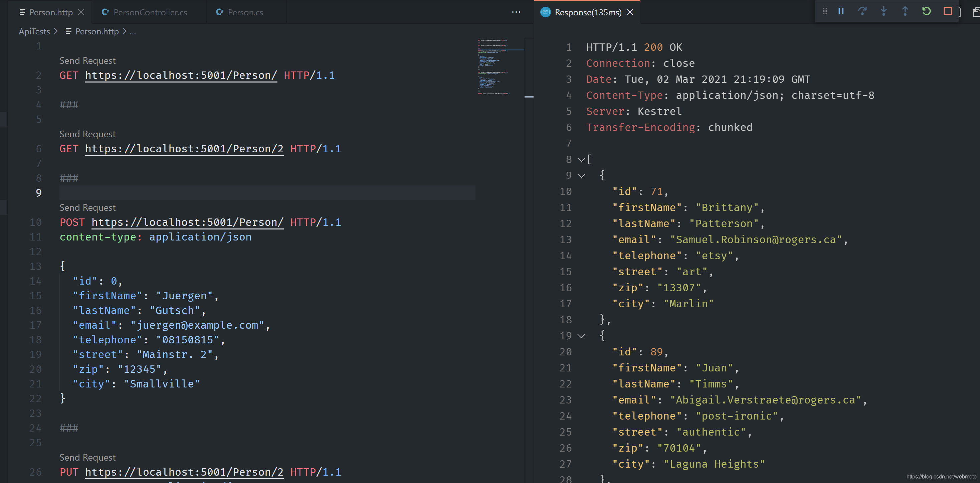Click the "lastName": "Patterson" line
Image resolution: width=980 pixels, height=483 pixels.
click(688, 223)
